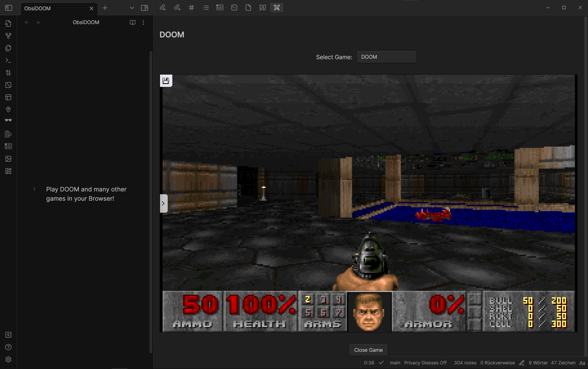This screenshot has width=588, height=369.
Task: Click the Doomguy face in status HUD
Action: (x=369, y=312)
